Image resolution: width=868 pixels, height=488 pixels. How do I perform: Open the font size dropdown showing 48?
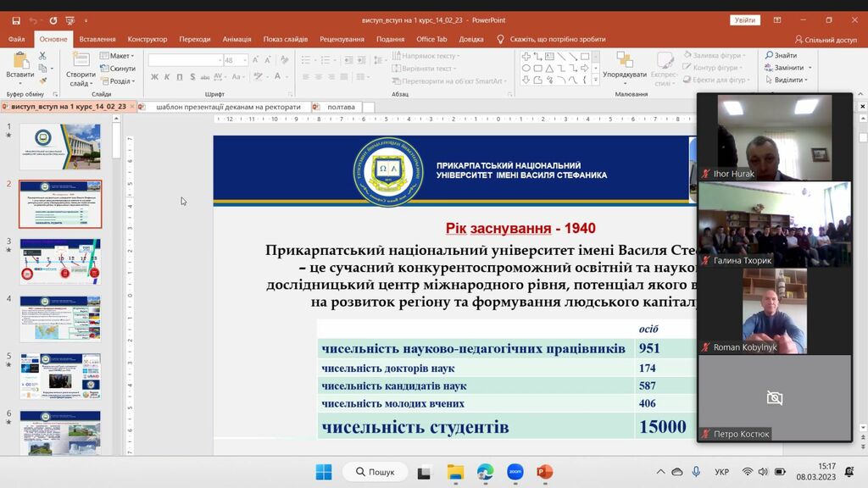click(x=245, y=60)
